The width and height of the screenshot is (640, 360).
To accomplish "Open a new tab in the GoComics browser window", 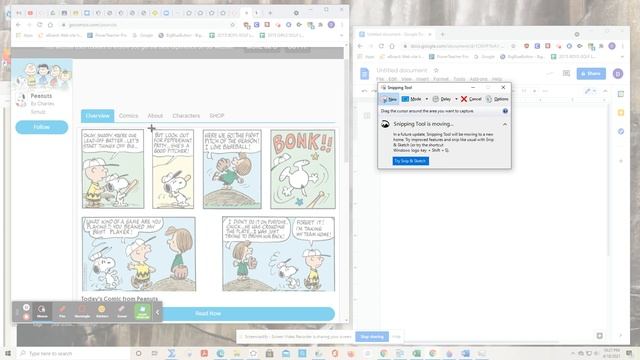I will pyautogui.click(x=270, y=13).
